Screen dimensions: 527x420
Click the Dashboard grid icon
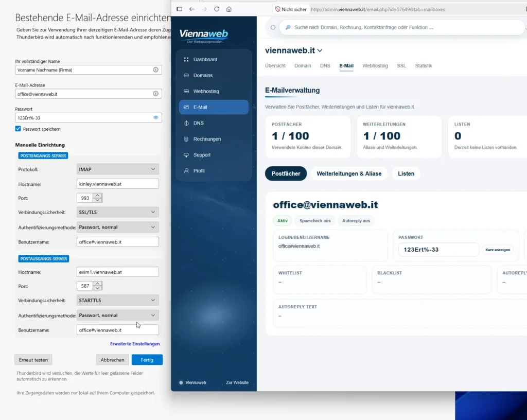(186, 60)
